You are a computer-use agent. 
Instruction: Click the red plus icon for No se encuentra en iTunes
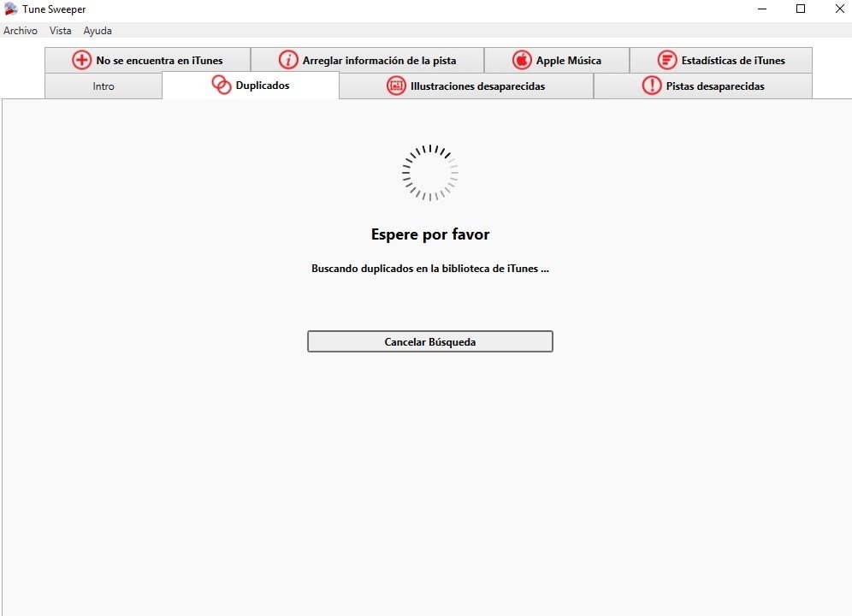81,60
